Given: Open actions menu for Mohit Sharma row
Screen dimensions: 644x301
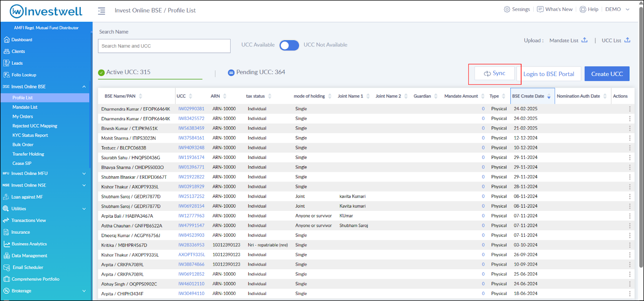Looking at the screenshot, I should click(630, 138).
